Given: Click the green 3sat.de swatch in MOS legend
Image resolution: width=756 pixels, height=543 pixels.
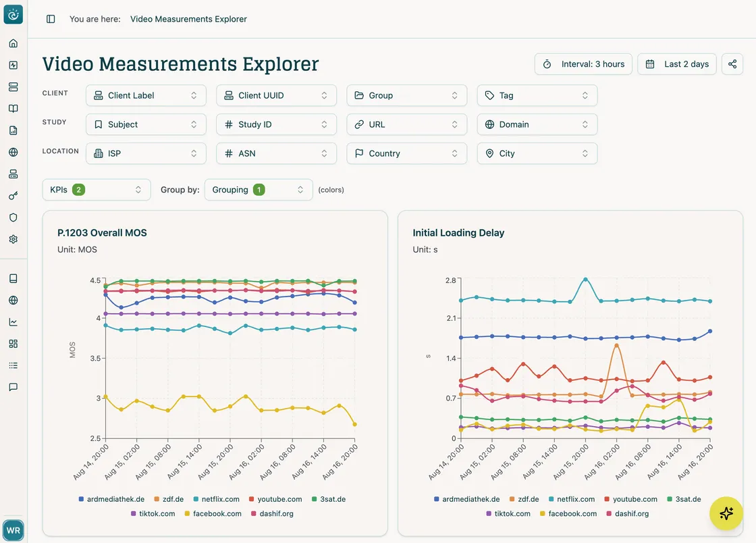Looking at the screenshot, I should pyautogui.click(x=315, y=499).
